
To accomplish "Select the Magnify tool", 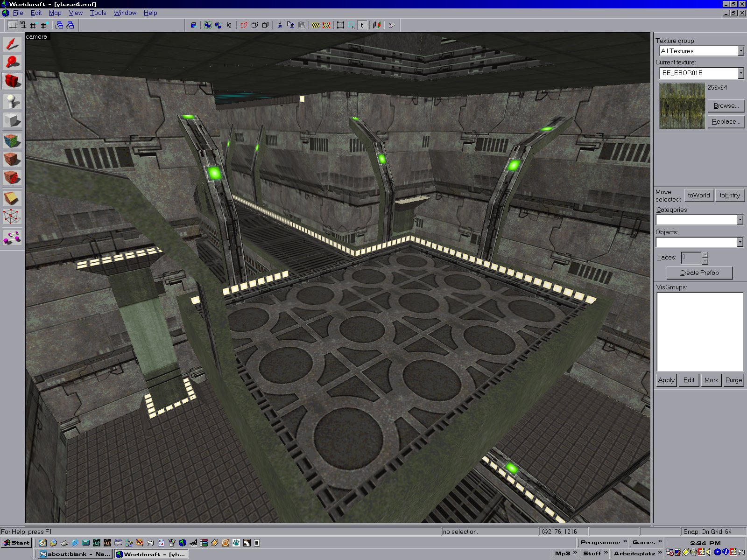I will 12,62.
